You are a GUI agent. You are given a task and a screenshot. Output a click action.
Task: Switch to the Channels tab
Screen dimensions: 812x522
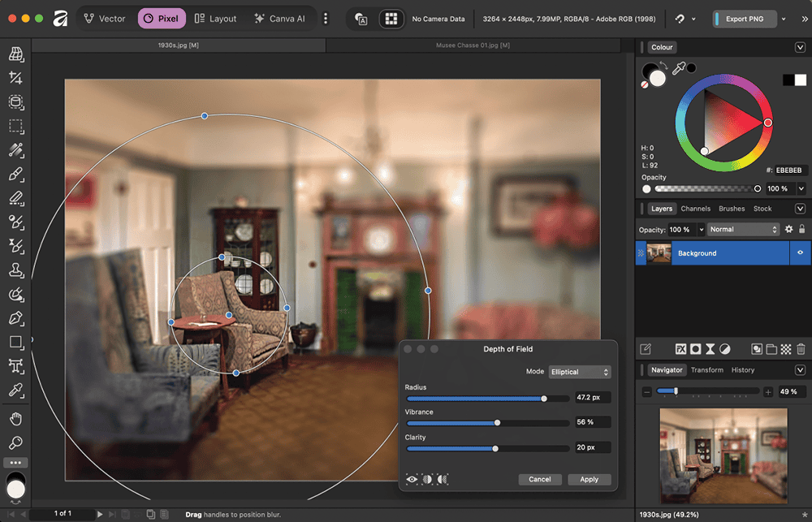[x=695, y=209]
